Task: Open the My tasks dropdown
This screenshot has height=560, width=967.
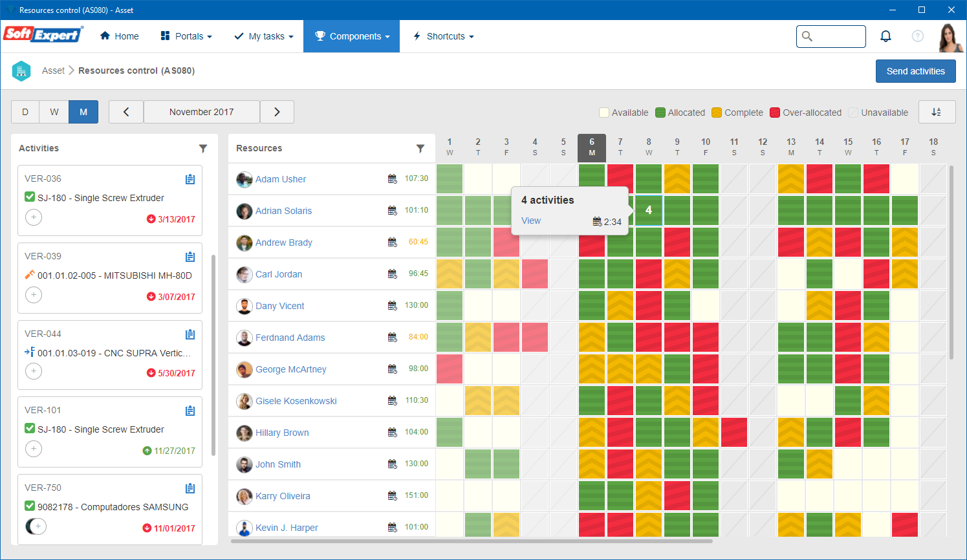Action: [x=264, y=36]
